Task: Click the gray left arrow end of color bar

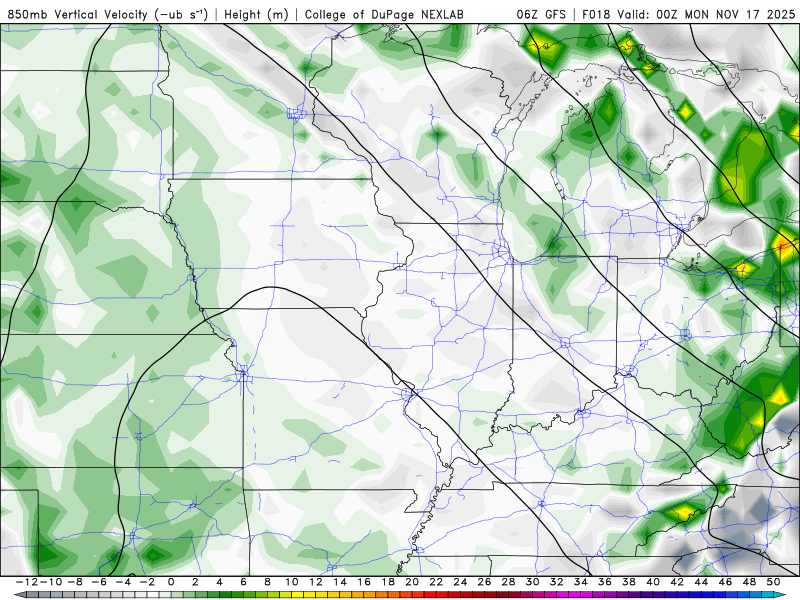Action: [20, 595]
